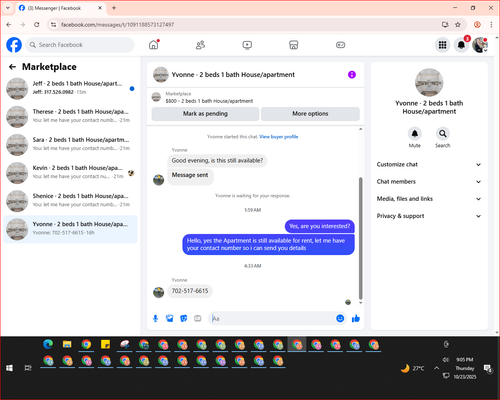500x400 pixels.
Task: Expand Chat members section
Action: pos(429,182)
